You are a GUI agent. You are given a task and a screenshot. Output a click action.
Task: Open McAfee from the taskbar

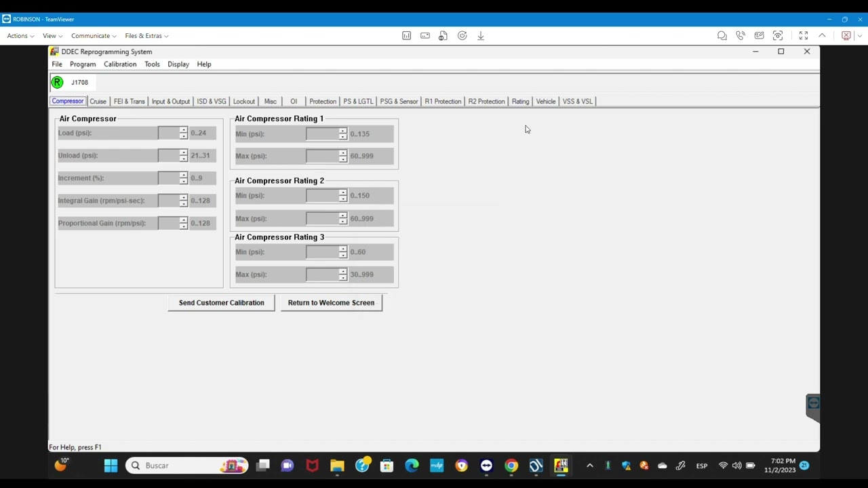point(312,466)
